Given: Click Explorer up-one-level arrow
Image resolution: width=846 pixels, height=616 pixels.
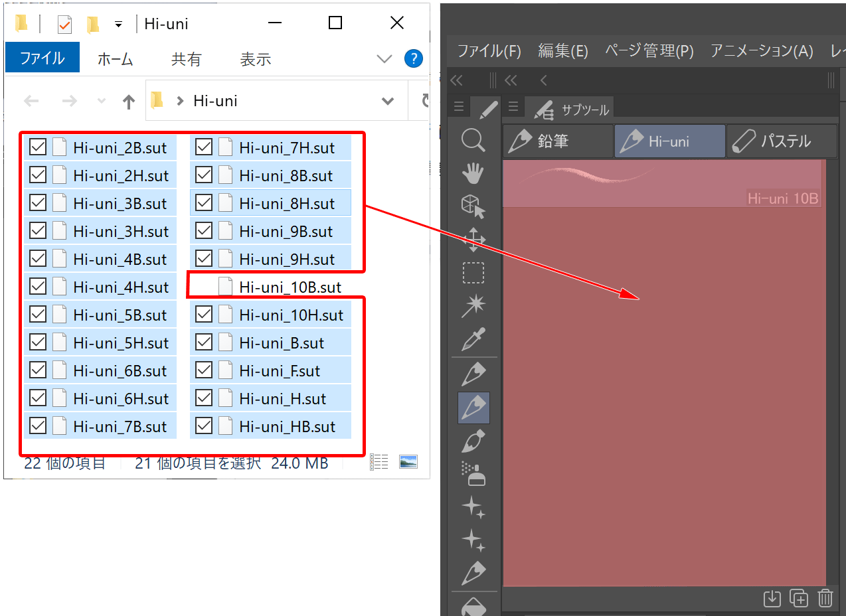Looking at the screenshot, I should click(129, 101).
